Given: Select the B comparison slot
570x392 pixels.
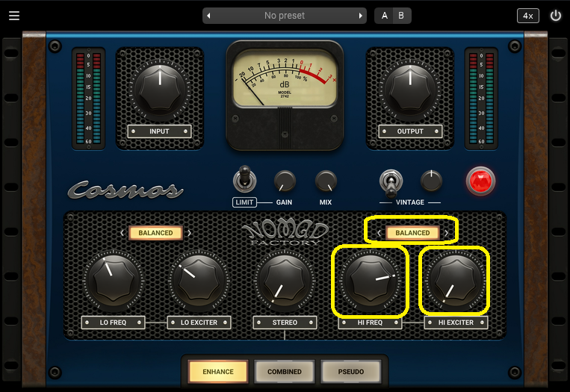Looking at the screenshot, I should 401,16.
